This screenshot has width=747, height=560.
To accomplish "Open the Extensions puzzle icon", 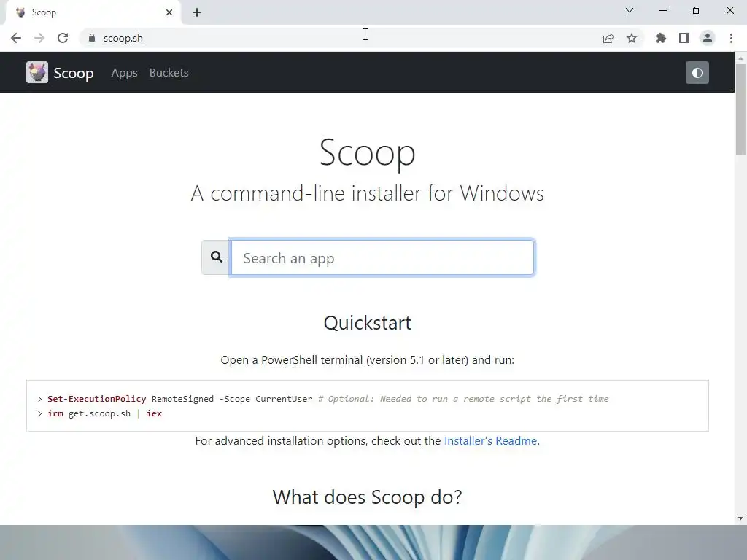I will [x=661, y=38].
